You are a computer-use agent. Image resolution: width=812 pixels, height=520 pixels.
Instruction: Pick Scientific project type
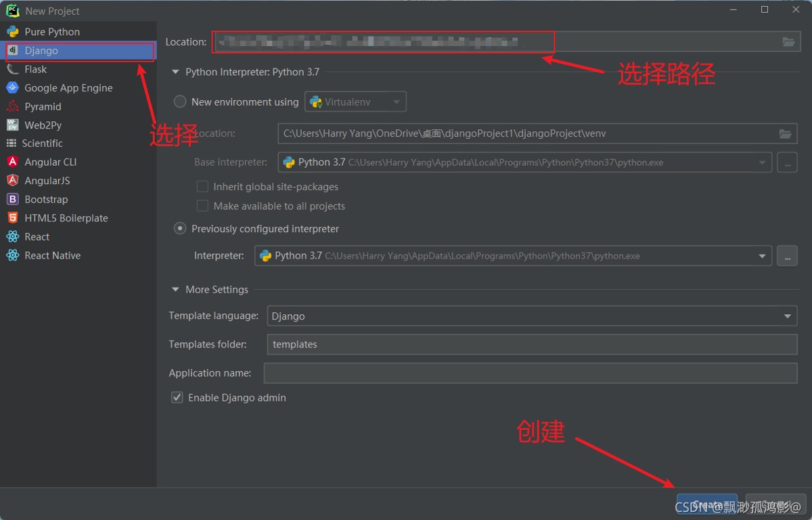(78, 144)
